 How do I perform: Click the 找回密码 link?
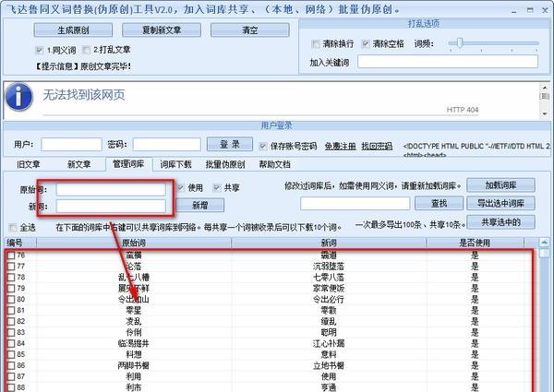point(377,146)
